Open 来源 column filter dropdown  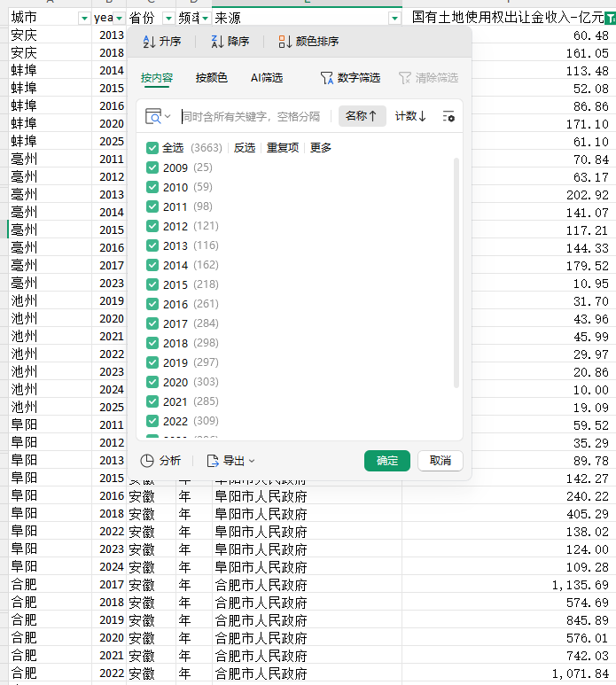click(394, 19)
